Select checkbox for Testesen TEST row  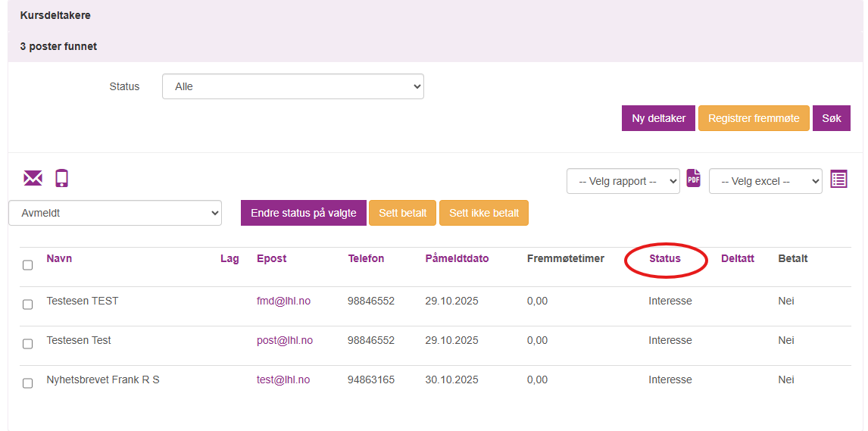28,305
